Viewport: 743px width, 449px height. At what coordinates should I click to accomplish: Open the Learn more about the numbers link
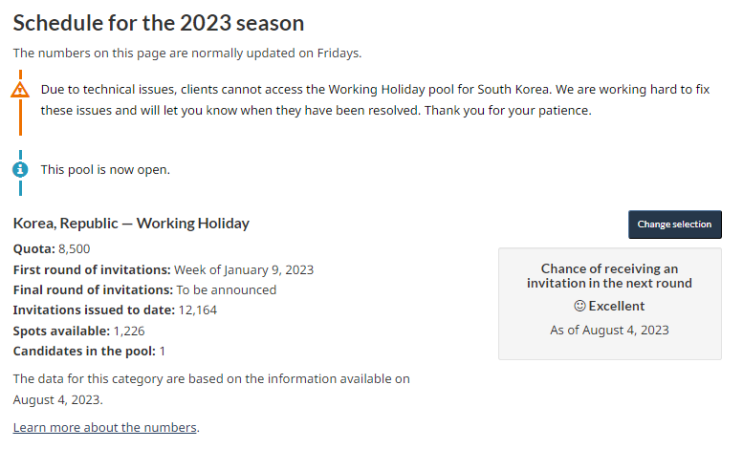105,427
